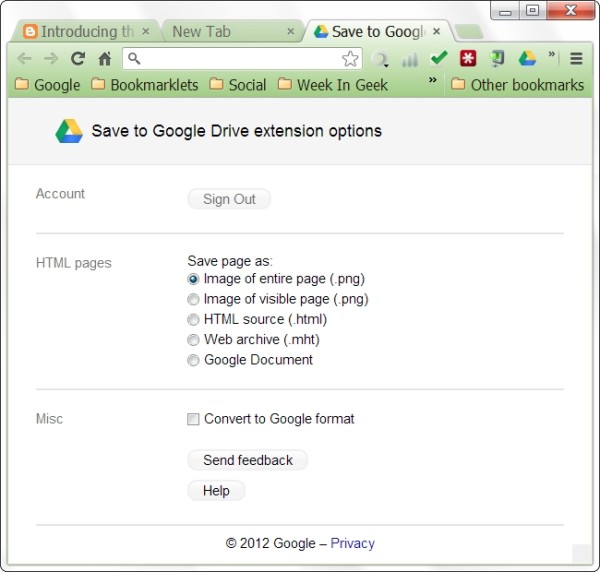This screenshot has width=600, height=572.
Task: Maximize the browser window
Action: tap(533, 11)
